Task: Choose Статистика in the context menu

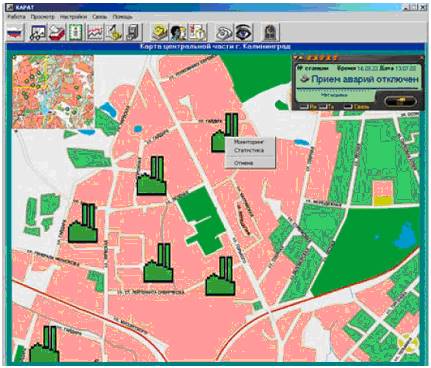Action: click(x=249, y=151)
